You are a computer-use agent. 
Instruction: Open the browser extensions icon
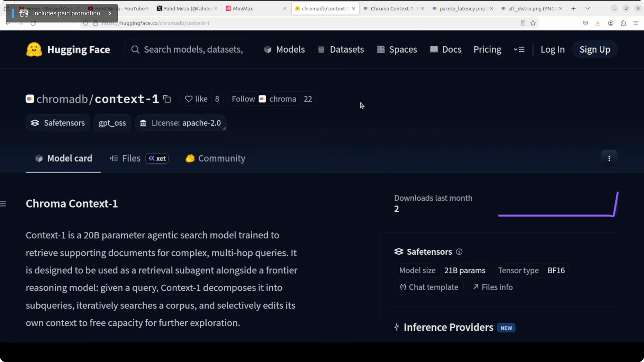pyautogui.click(x=623, y=23)
